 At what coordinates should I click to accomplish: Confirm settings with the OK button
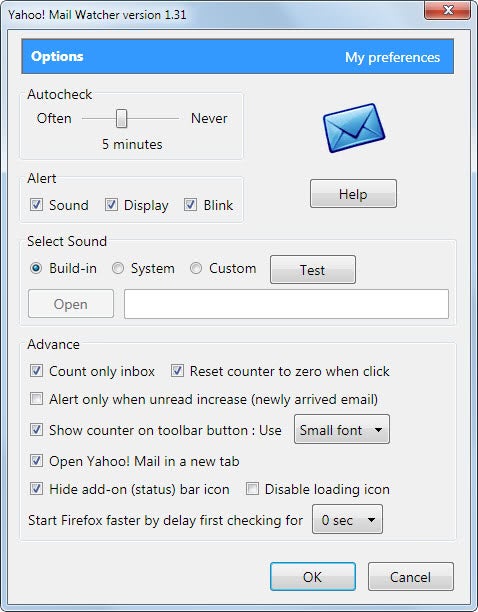pos(313,576)
